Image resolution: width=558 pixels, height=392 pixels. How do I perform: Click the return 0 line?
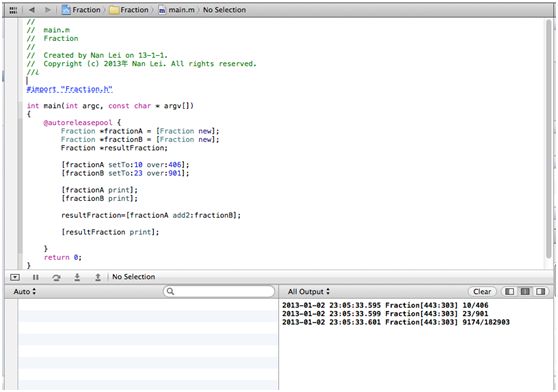pyautogui.click(x=63, y=257)
